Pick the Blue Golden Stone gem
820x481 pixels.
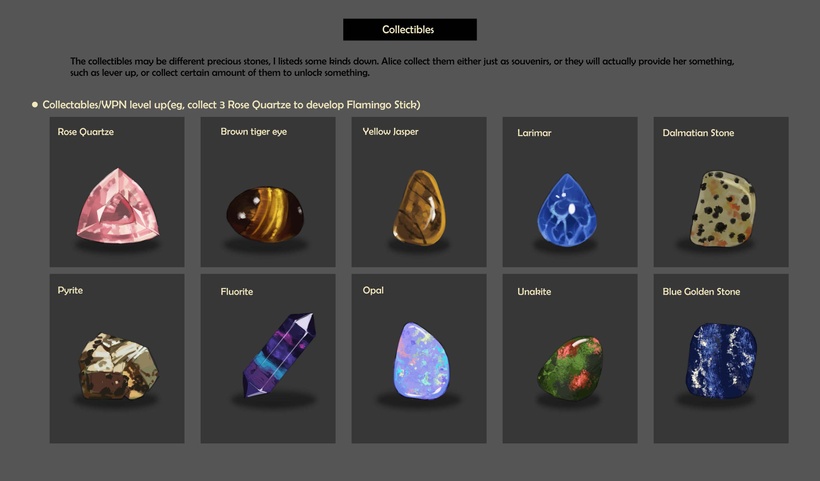[721, 361]
